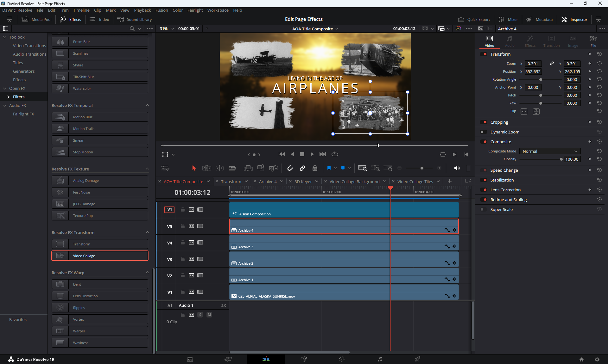608x364 pixels.
Task: Open the Fairlight menu
Action: click(195, 10)
